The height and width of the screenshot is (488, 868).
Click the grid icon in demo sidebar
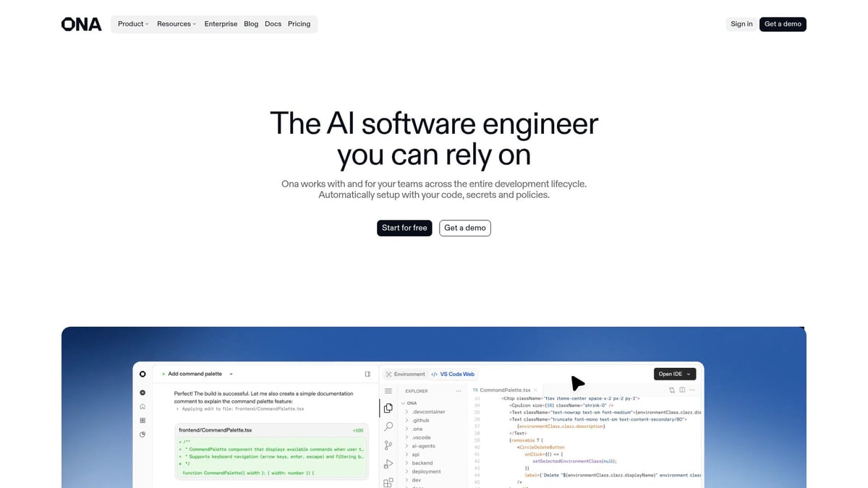pyautogui.click(x=142, y=420)
